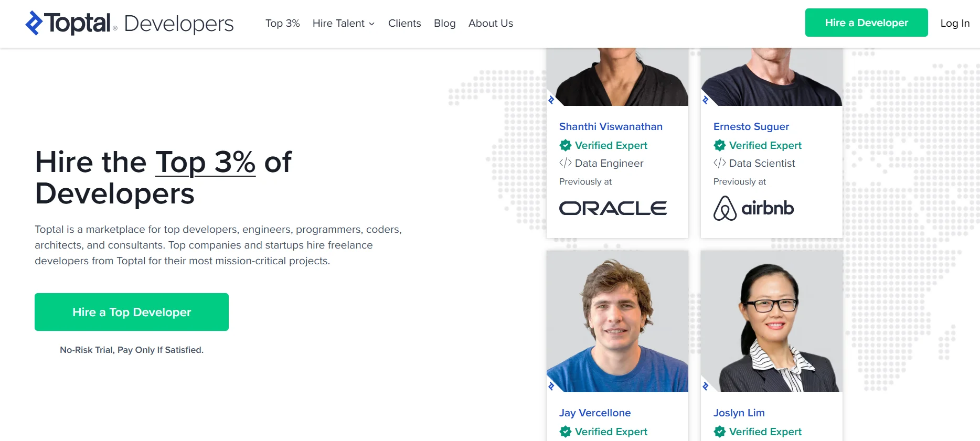This screenshot has height=441, width=980.
Task: Click Jay Vercellone's profile photo
Action: (617, 321)
